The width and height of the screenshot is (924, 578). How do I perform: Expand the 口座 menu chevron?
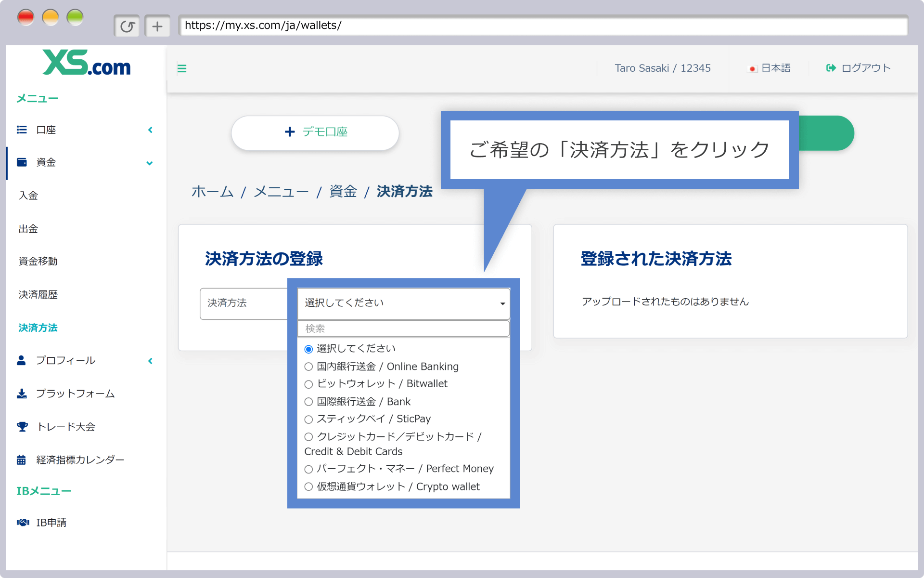[x=150, y=130]
